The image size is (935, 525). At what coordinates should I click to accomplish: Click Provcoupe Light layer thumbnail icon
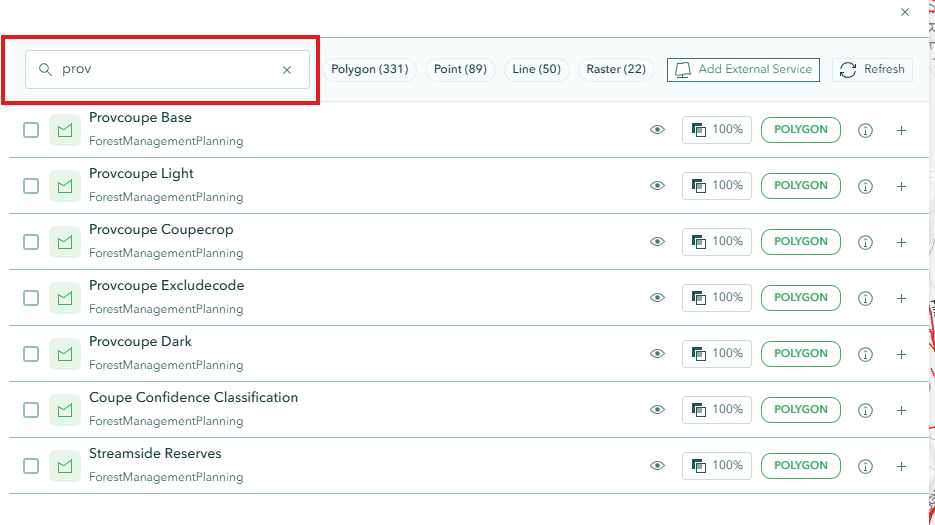click(65, 186)
